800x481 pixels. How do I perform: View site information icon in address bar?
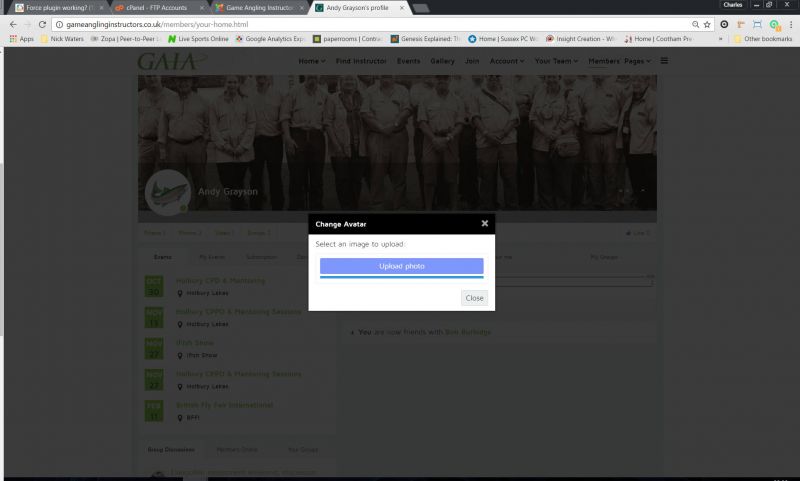coord(59,24)
